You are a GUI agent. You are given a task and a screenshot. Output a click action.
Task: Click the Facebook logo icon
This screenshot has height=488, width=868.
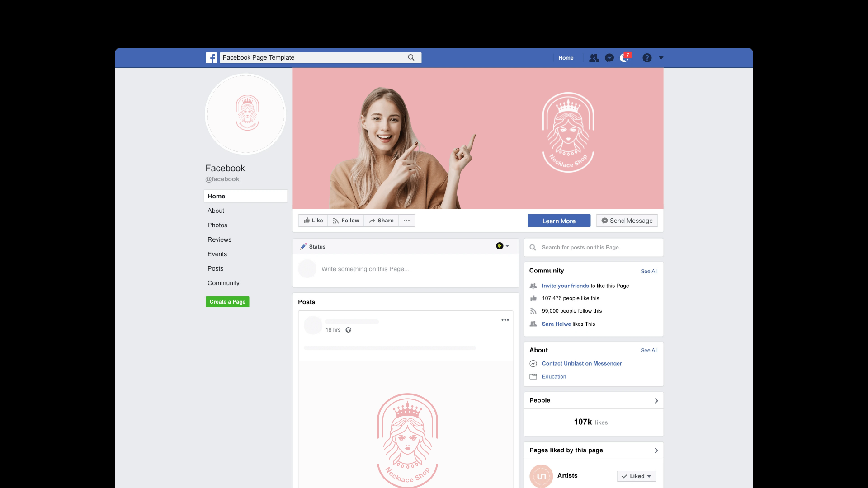point(212,57)
